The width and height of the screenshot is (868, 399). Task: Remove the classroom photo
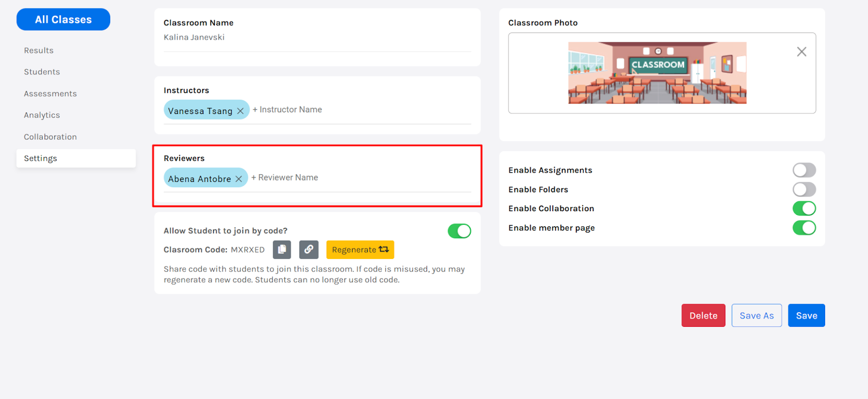click(x=801, y=52)
